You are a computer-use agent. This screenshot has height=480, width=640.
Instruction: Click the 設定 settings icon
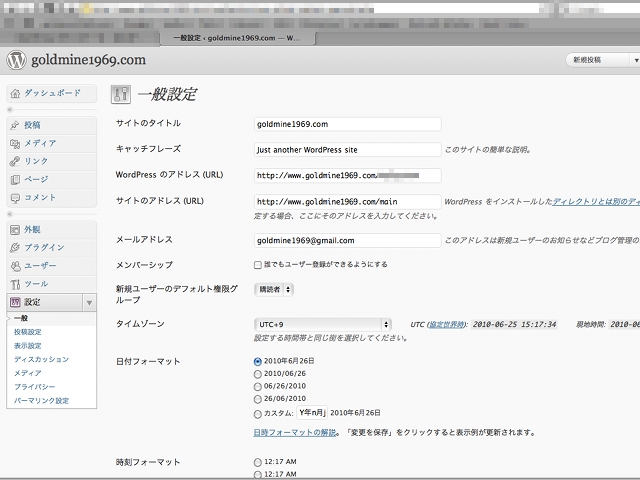point(15,302)
